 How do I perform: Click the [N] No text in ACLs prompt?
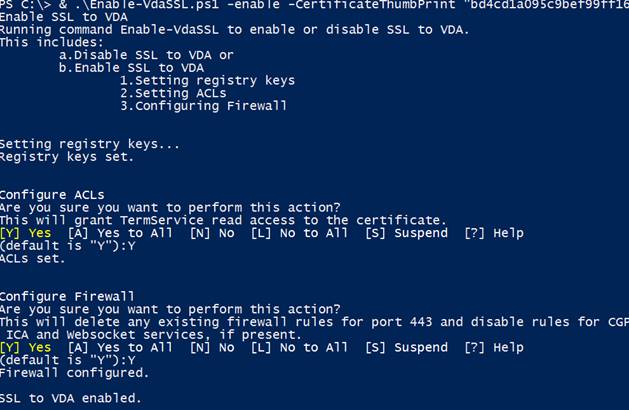pyautogui.click(x=212, y=233)
